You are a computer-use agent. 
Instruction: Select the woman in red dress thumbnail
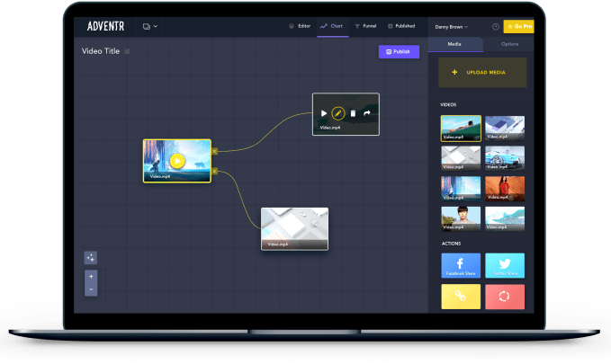click(505, 189)
